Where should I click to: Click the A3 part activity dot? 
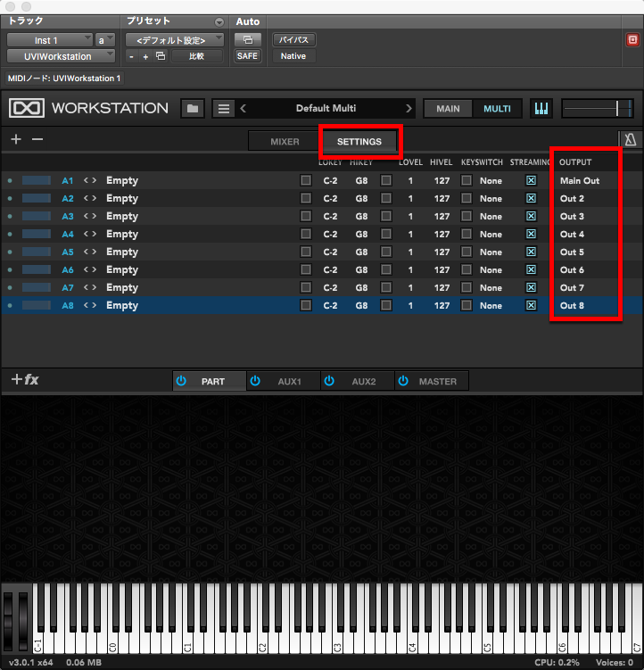[10, 216]
